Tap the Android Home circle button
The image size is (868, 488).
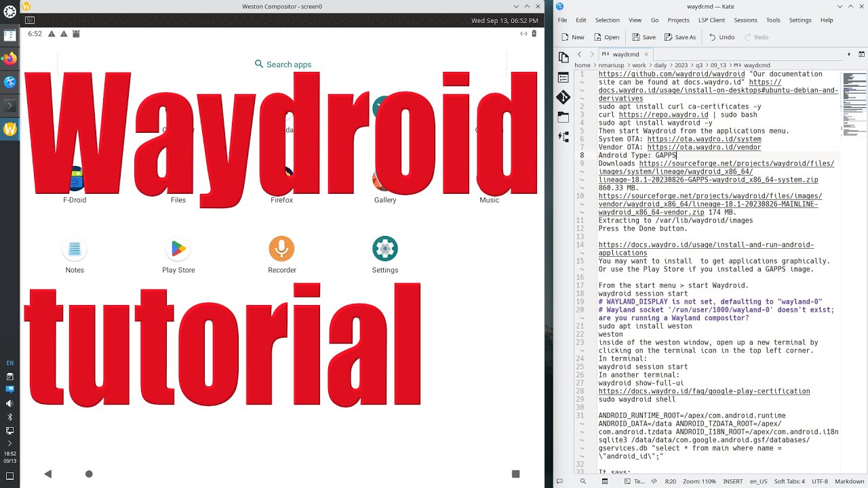[89, 474]
